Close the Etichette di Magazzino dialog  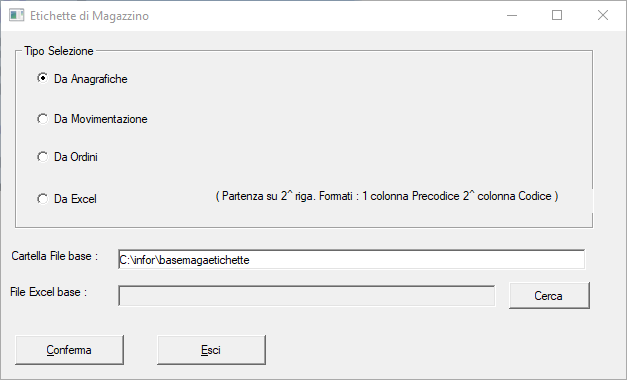click(x=603, y=16)
